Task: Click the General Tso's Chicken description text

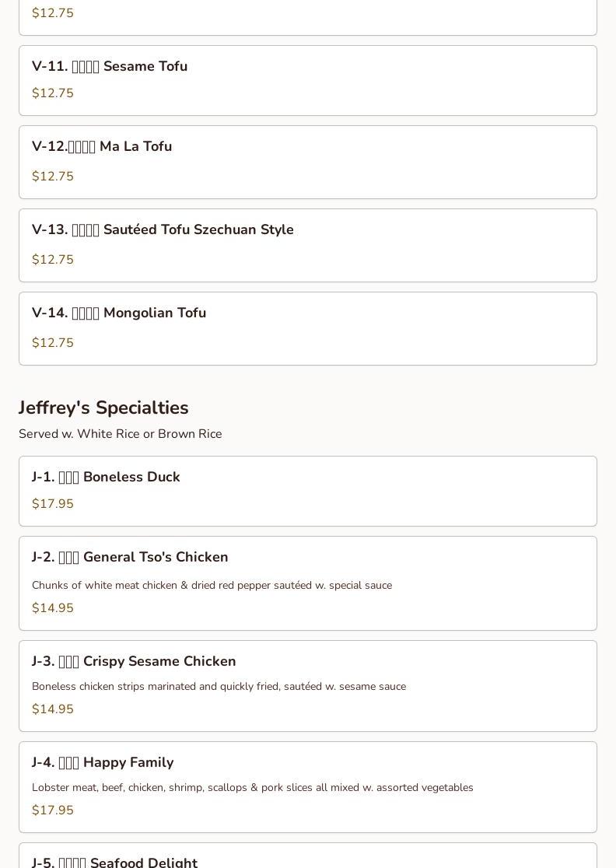Action: (x=212, y=586)
